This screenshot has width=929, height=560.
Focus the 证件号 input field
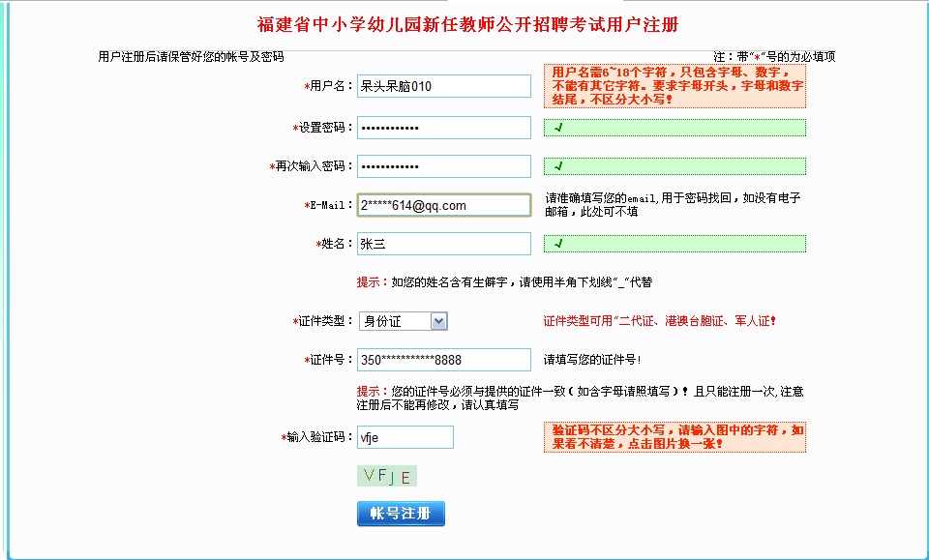point(443,360)
